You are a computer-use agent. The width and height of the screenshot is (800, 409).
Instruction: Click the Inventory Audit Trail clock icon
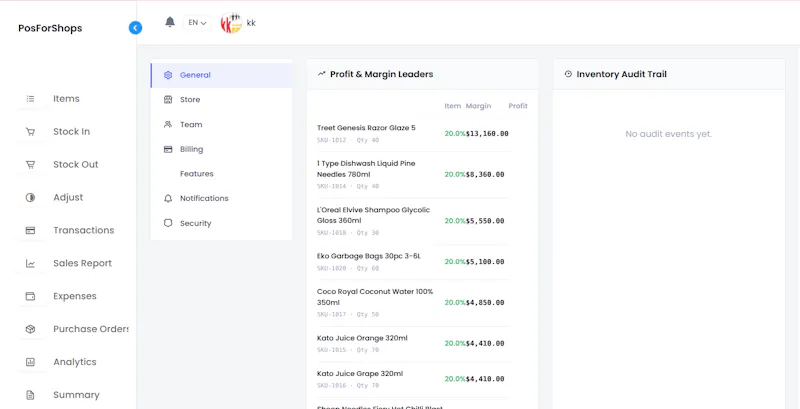point(568,74)
